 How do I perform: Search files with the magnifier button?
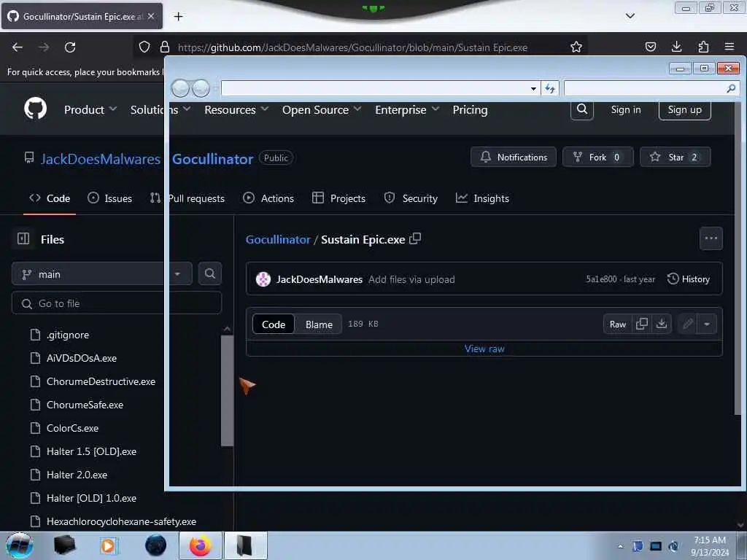pyautogui.click(x=209, y=273)
